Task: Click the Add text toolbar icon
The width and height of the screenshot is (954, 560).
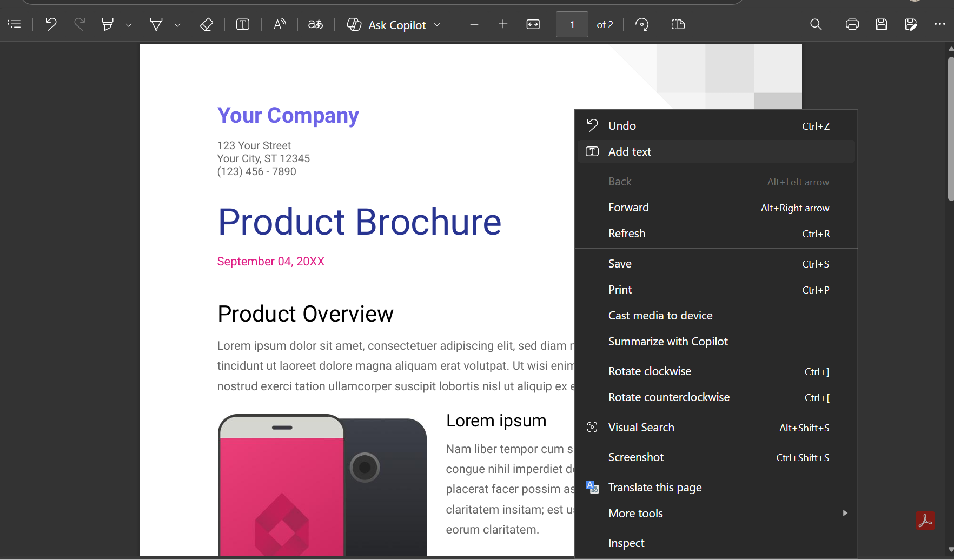Action: coord(243,24)
